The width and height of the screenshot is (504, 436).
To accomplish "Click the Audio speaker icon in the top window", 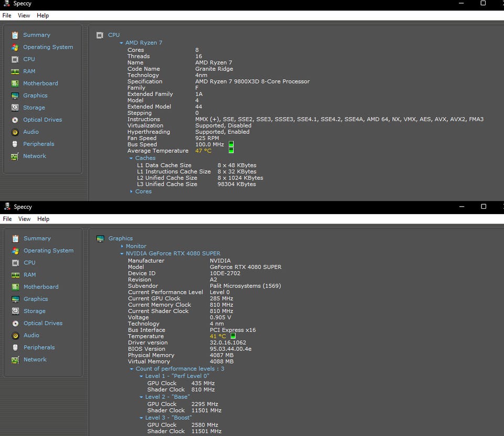I will click(x=15, y=132).
